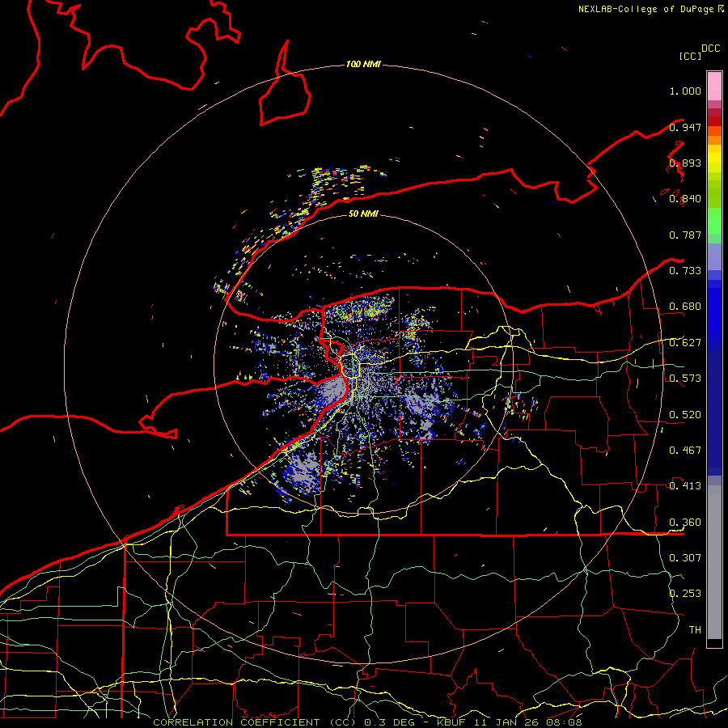Image resolution: width=728 pixels, height=728 pixels.
Task: Select the 0.733 scale value
Action: [685, 271]
